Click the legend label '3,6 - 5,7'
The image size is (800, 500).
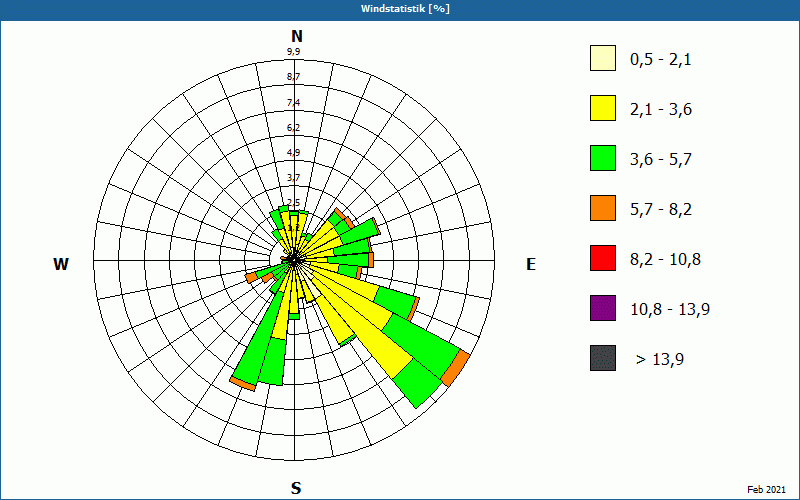[x=661, y=160]
